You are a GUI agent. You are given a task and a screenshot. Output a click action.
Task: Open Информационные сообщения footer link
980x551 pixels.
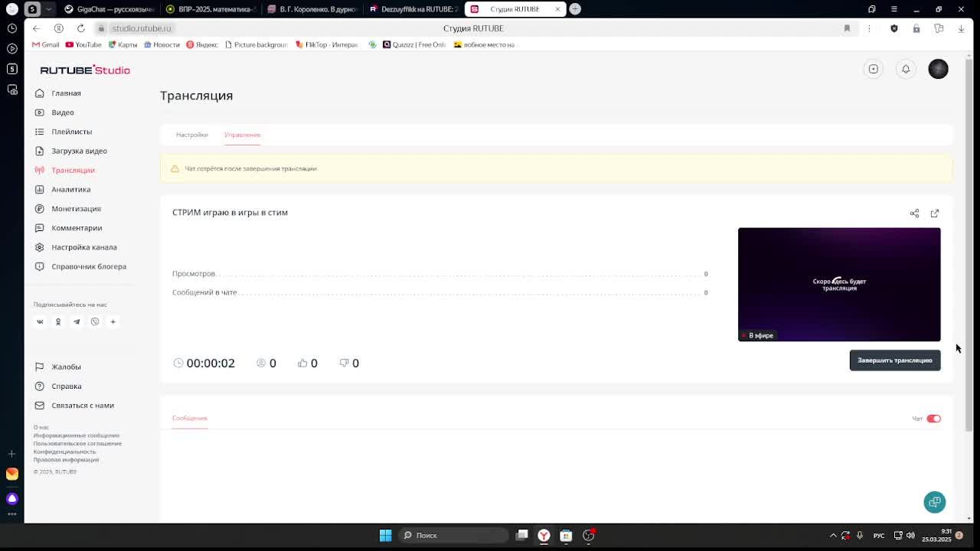click(77, 435)
